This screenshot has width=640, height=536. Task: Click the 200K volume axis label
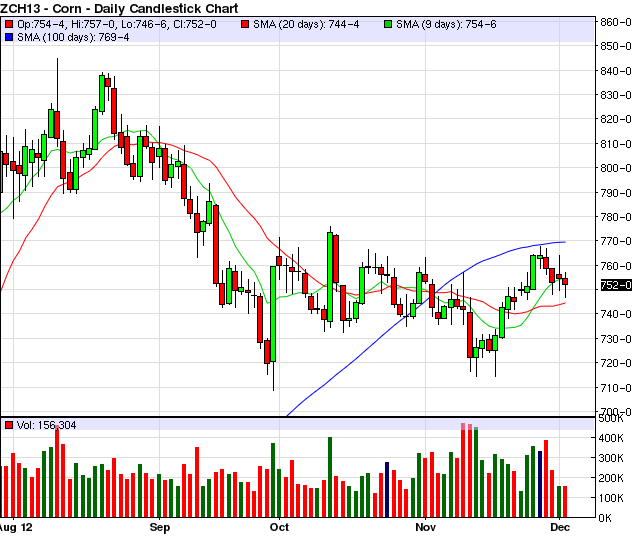tap(611, 478)
